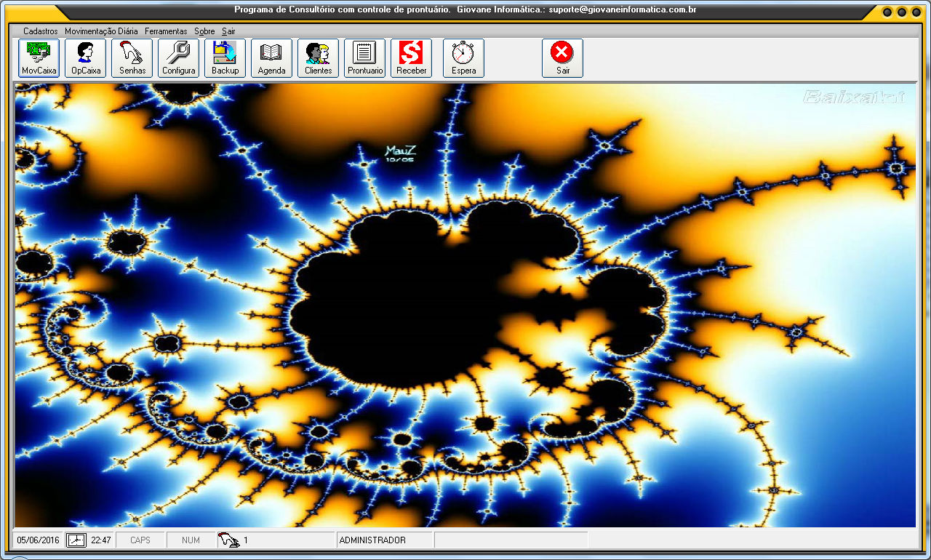Click the clock icon in status bar

pos(76,540)
